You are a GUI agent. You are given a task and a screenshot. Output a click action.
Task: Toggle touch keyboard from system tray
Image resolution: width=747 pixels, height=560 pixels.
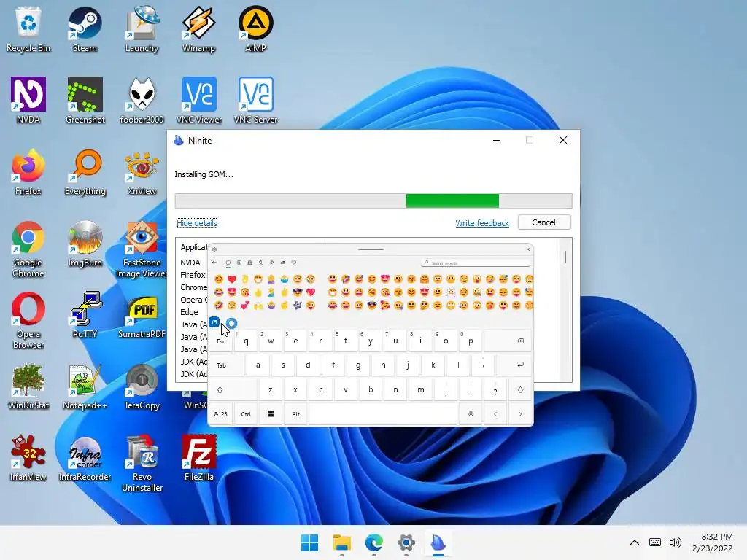pos(655,542)
